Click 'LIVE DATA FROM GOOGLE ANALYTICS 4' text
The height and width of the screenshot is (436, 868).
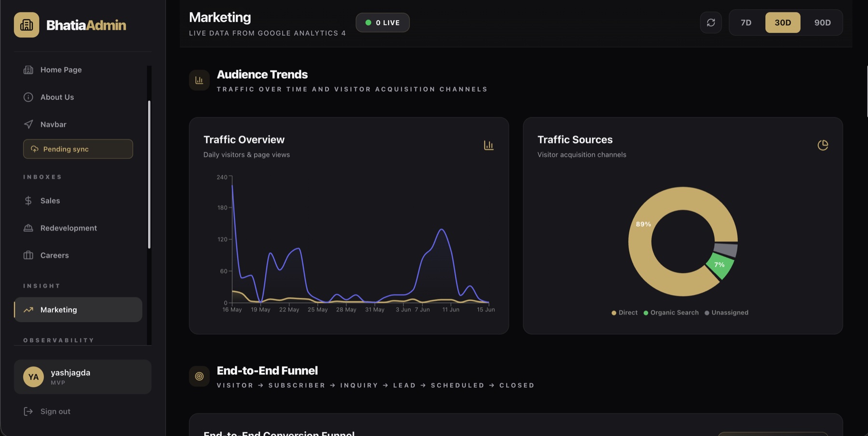click(x=267, y=33)
